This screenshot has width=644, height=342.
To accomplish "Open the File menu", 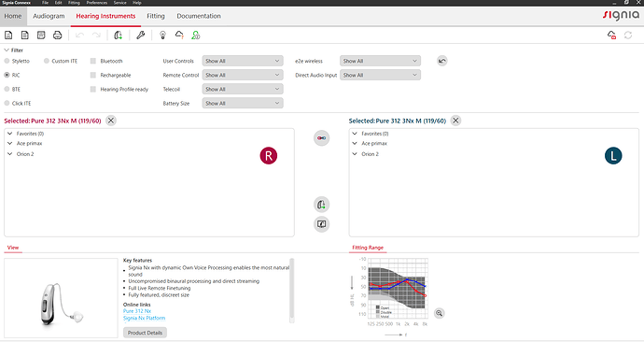I will (x=45, y=3).
